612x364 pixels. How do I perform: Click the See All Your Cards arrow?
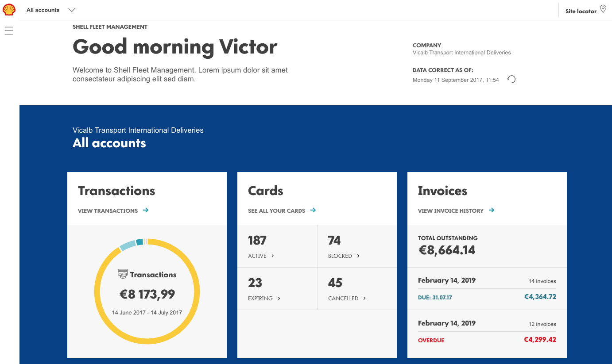tap(313, 210)
